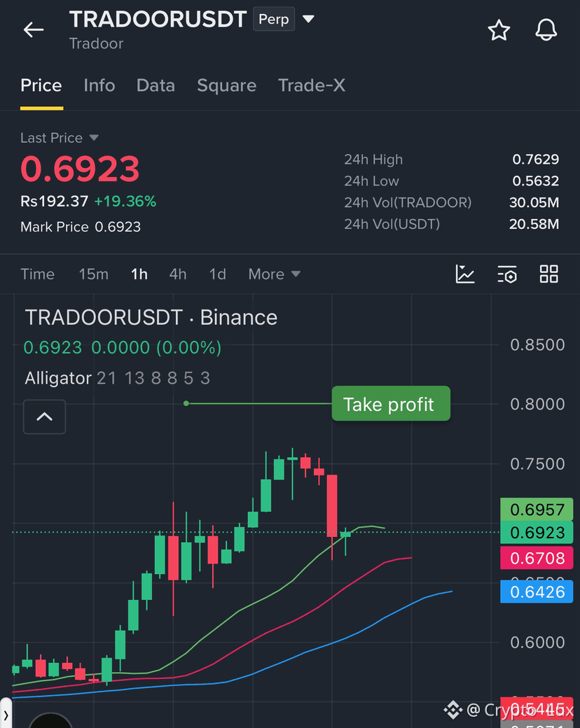Click the Take profit label on chart

point(391,403)
